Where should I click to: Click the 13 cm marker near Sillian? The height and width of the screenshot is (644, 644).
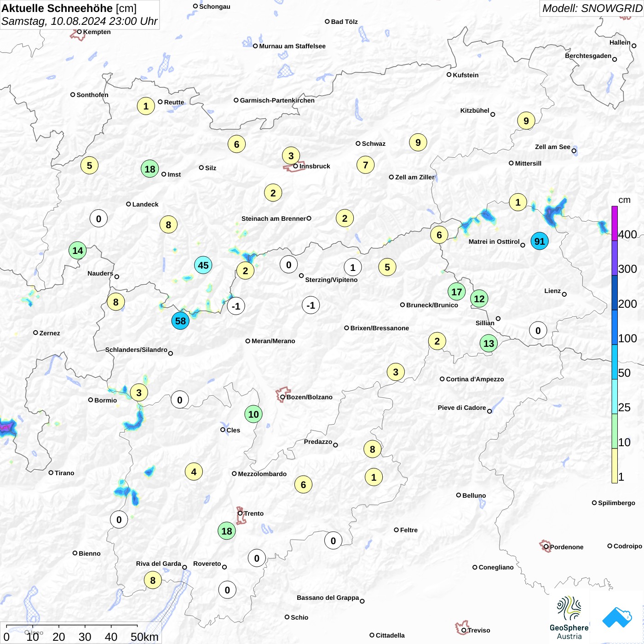(x=489, y=343)
